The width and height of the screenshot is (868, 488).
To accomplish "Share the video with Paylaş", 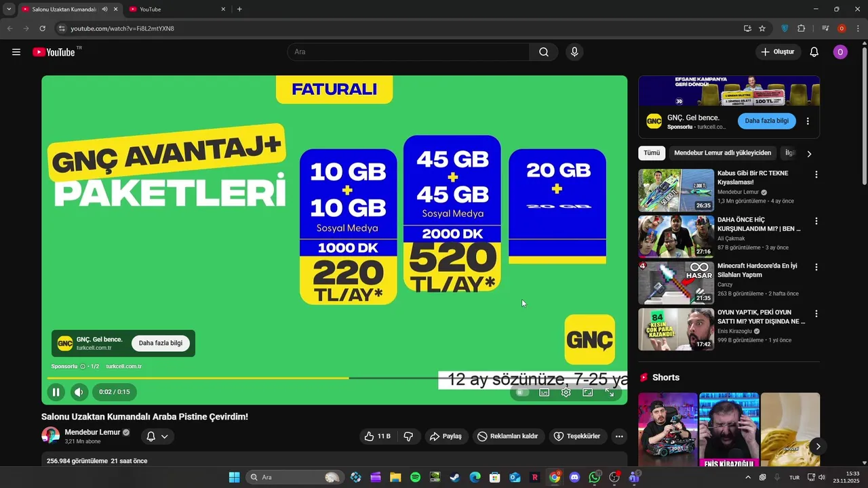I will [446, 436].
